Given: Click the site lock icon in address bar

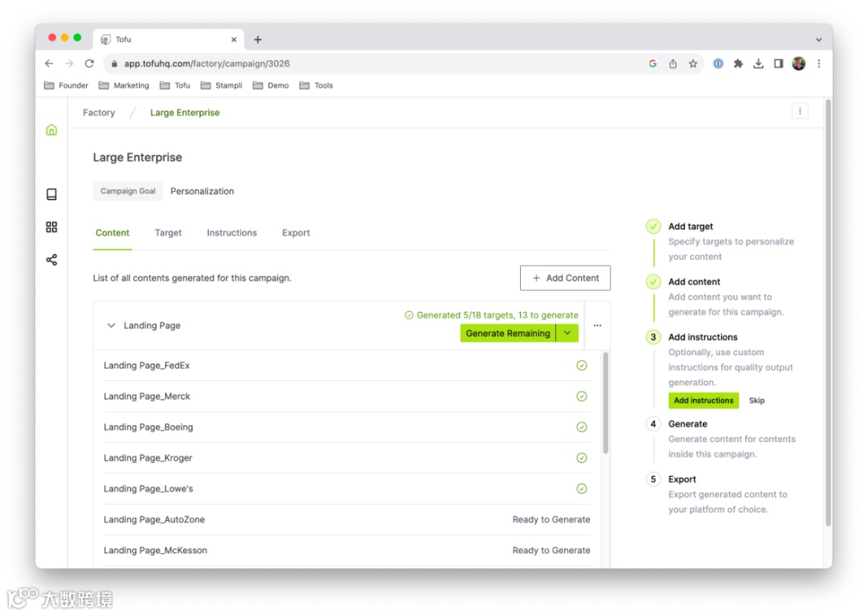Looking at the screenshot, I should (114, 64).
